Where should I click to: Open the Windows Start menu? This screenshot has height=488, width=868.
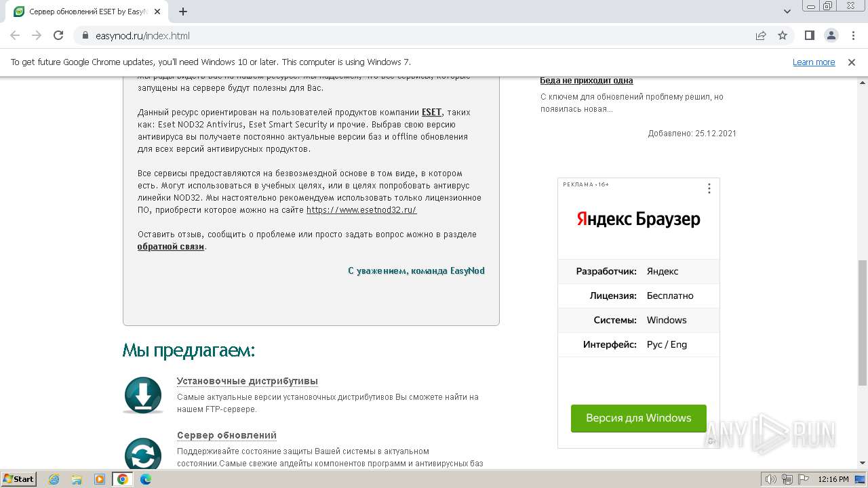tap(19, 479)
